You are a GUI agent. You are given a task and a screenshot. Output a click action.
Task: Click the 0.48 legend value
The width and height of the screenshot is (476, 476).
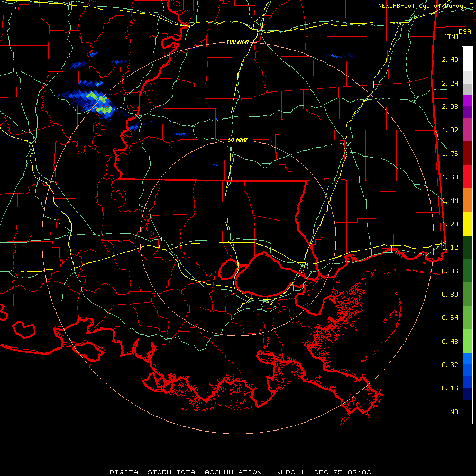[x=450, y=342]
